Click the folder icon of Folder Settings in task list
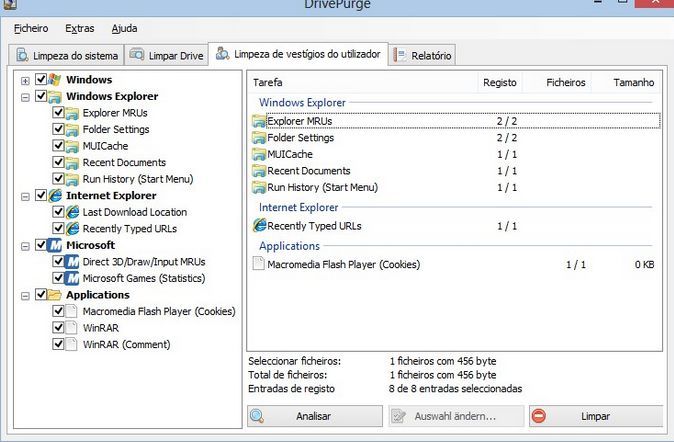This screenshot has width=674, height=442. click(x=259, y=138)
